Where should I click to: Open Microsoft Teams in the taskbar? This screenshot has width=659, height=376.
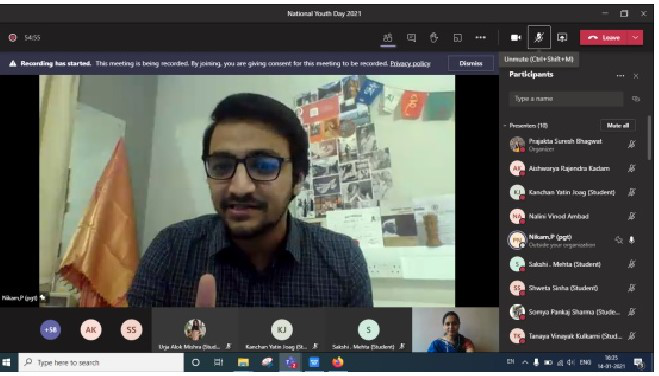(x=290, y=362)
